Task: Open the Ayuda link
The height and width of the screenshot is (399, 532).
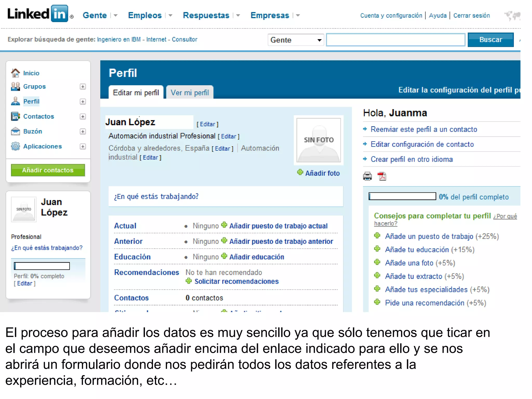Action: tap(438, 16)
